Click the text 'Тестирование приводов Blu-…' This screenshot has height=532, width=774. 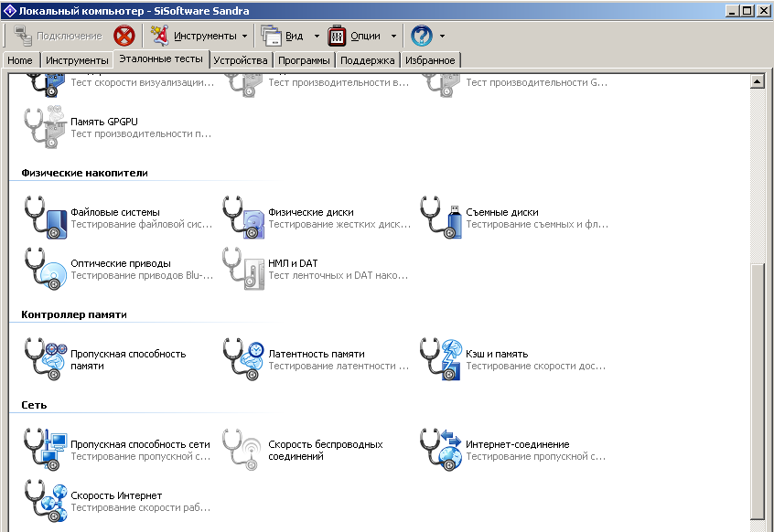coord(142,275)
